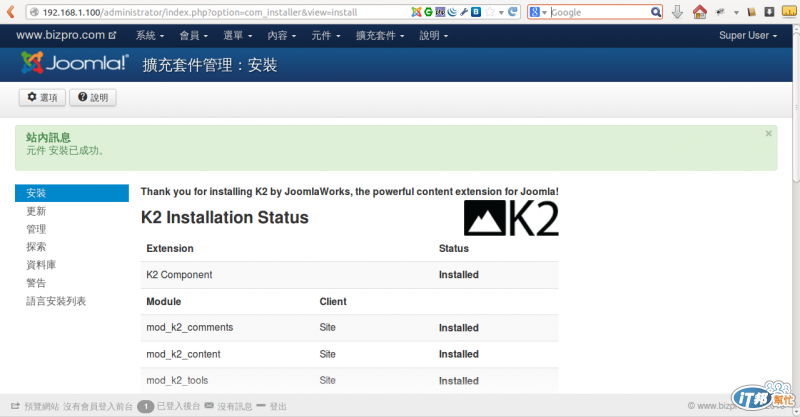Open the 系統 menu
The image size is (800, 417).
(149, 35)
